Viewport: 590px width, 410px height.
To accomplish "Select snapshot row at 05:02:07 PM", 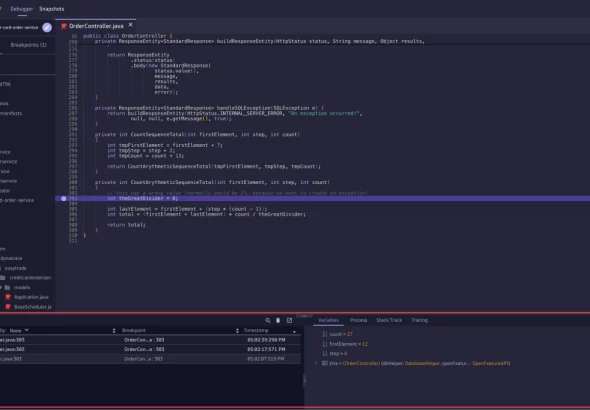I will pyautogui.click(x=151, y=359).
